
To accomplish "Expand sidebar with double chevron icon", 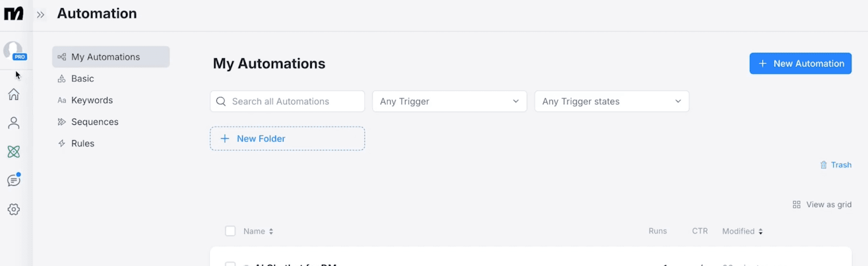I will [41, 15].
